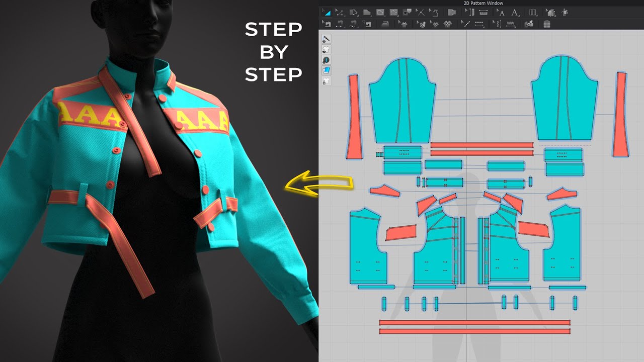Choose the Pattern Annotation text tool
The width and height of the screenshot is (644, 362).
coord(515,13)
